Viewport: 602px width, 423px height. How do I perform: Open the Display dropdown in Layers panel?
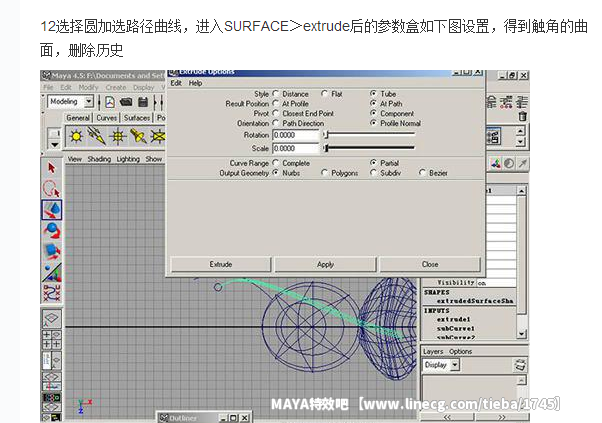click(455, 365)
